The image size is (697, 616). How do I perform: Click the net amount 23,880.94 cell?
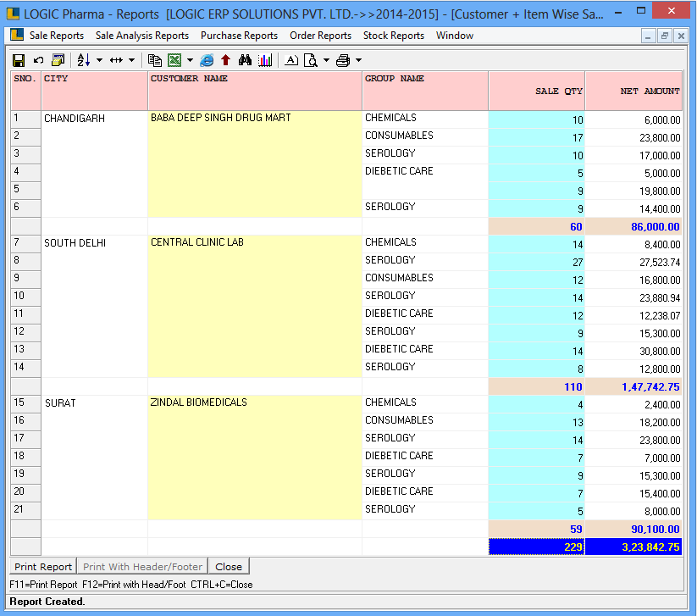tap(633, 297)
